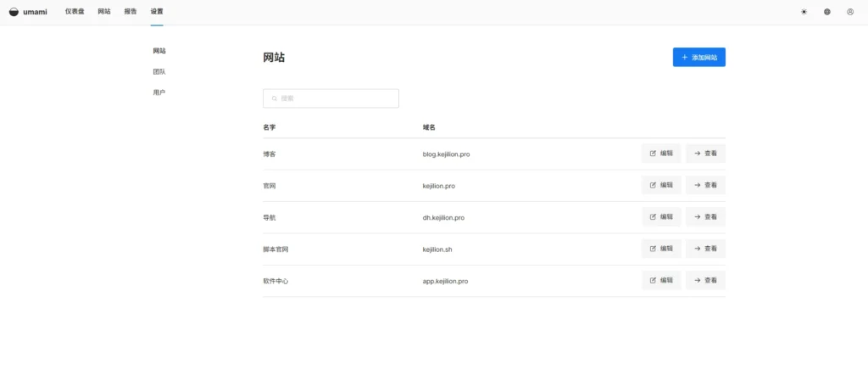
Task: Go to the 网站 top navigation item
Action: tap(103, 12)
